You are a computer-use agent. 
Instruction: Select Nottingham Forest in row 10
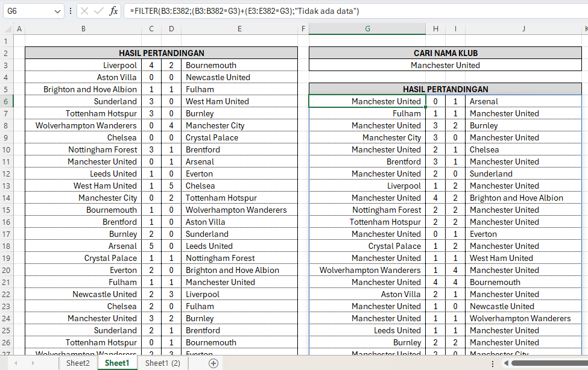coord(83,149)
